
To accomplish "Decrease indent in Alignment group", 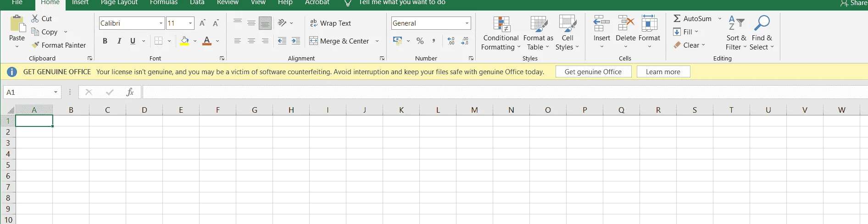I will pos(282,41).
